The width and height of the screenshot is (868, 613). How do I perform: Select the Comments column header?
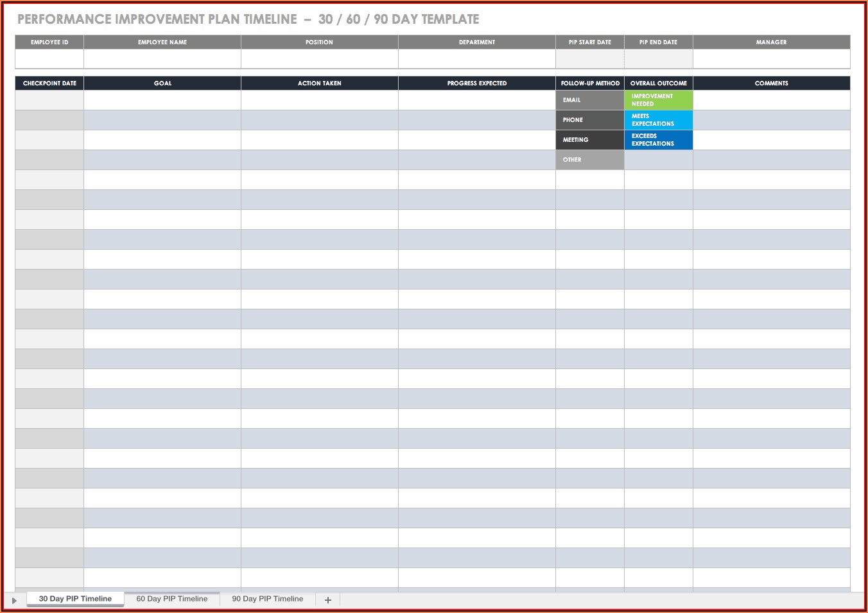tap(771, 83)
